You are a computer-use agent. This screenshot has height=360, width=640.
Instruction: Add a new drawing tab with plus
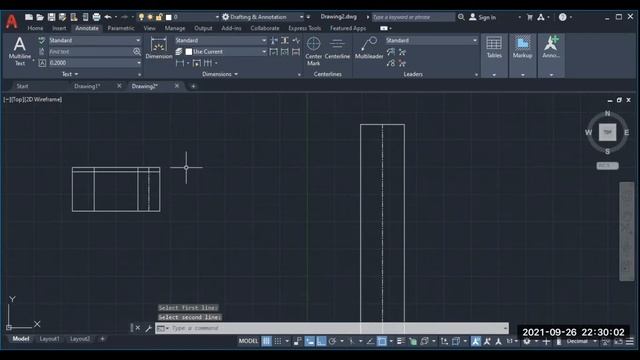pos(193,86)
